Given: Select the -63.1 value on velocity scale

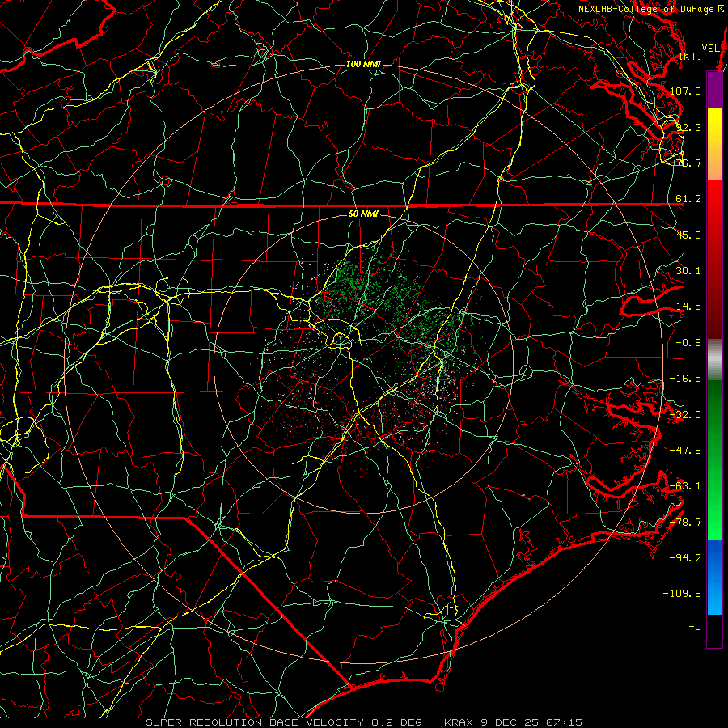Looking at the screenshot, I should coord(685,486).
